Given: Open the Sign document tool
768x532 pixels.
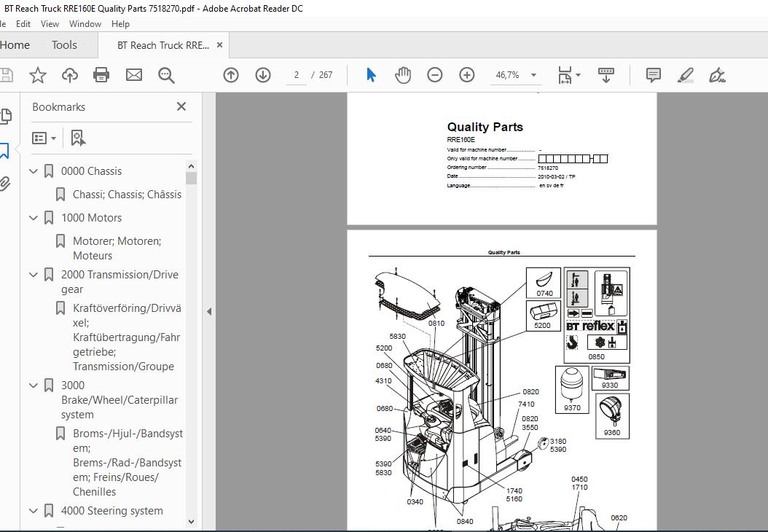Looking at the screenshot, I should click(717, 75).
